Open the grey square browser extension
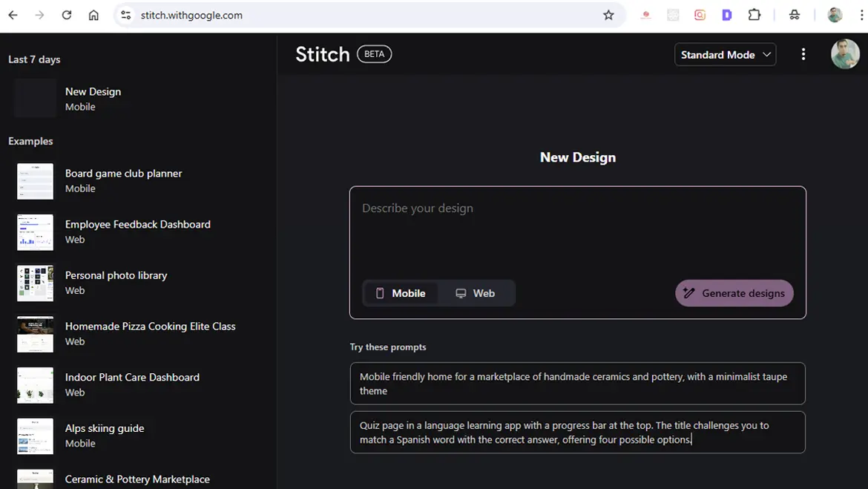 [x=673, y=15]
